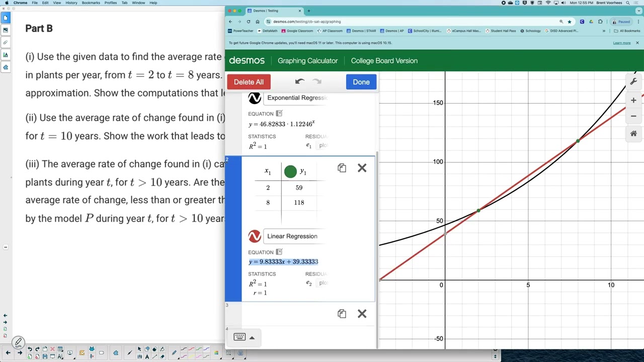Toggle the Exponential Regression curve icon
The image size is (644, 362).
click(255, 98)
